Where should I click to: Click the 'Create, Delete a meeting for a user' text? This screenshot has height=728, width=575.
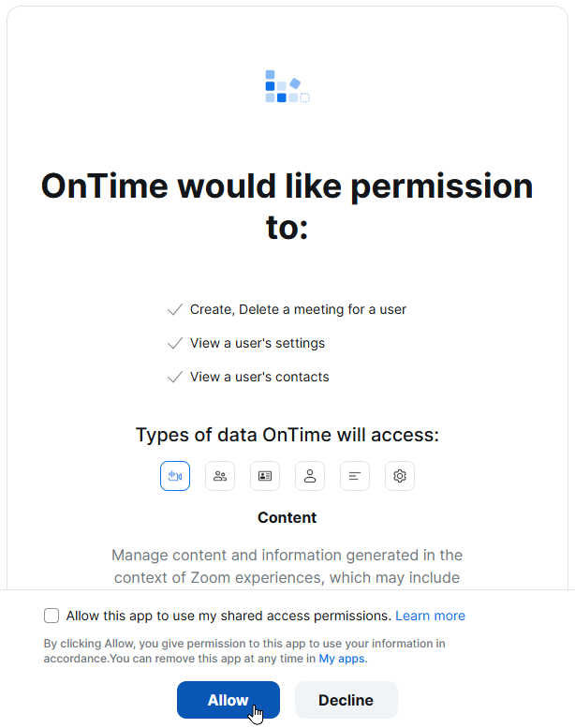tap(298, 310)
